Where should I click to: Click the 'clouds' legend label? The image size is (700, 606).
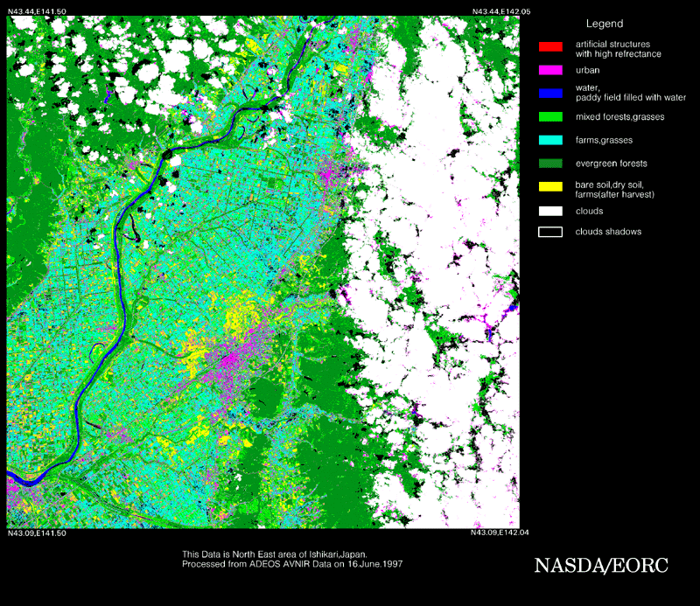click(589, 211)
